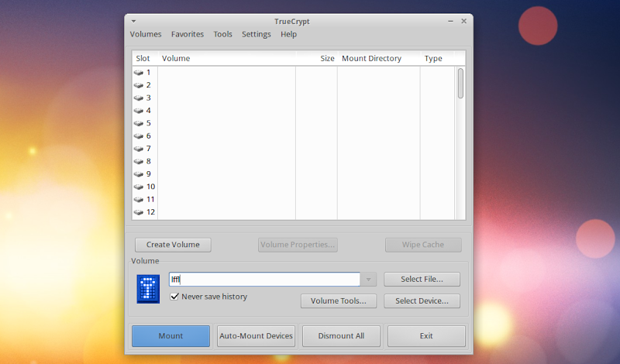Click the drive icon for slot 2
620x364 pixels.
pyautogui.click(x=139, y=85)
